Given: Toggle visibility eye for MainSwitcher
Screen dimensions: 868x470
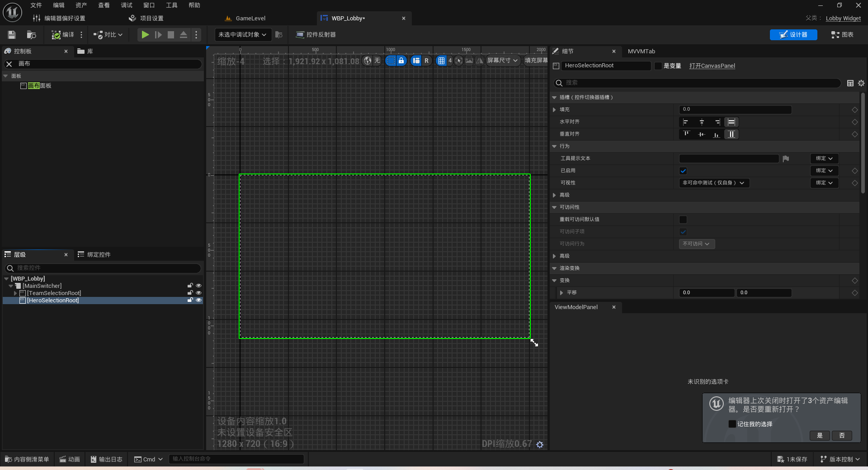Looking at the screenshot, I should 198,286.
